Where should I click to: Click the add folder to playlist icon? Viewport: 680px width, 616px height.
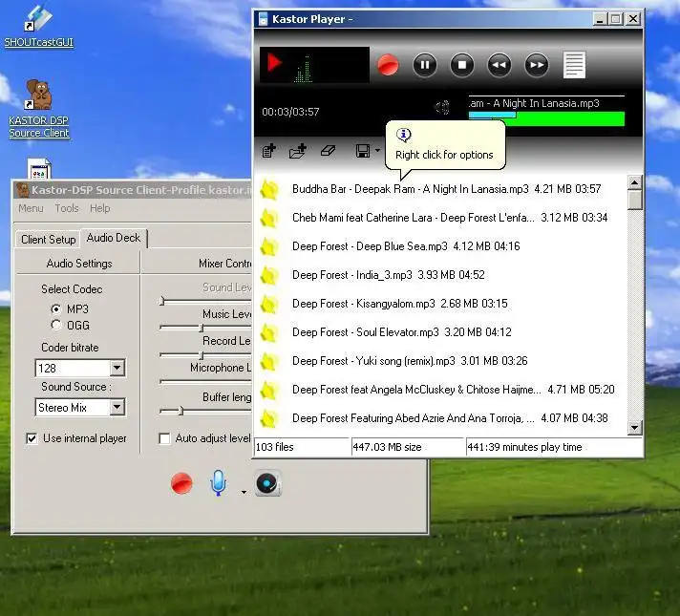pos(298,151)
